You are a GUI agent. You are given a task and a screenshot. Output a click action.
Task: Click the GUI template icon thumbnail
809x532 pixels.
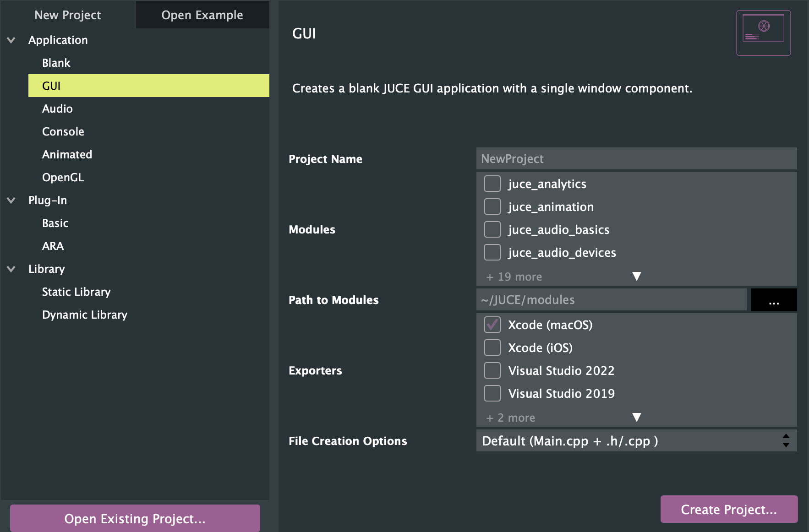pyautogui.click(x=763, y=33)
